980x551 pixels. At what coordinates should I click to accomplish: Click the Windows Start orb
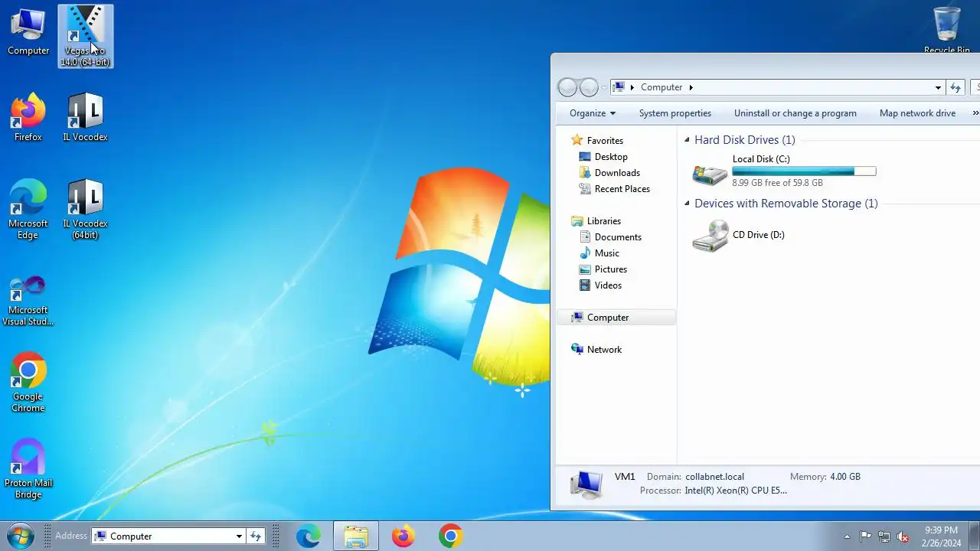pyautogui.click(x=20, y=536)
